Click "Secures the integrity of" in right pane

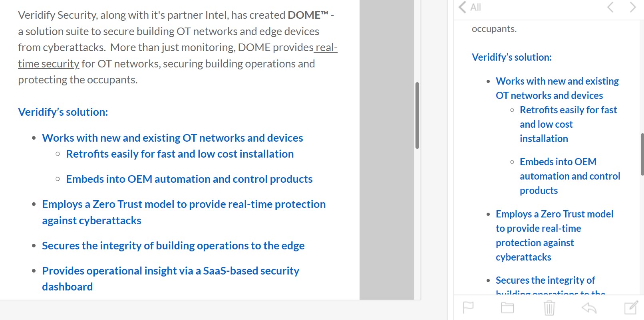(545, 280)
